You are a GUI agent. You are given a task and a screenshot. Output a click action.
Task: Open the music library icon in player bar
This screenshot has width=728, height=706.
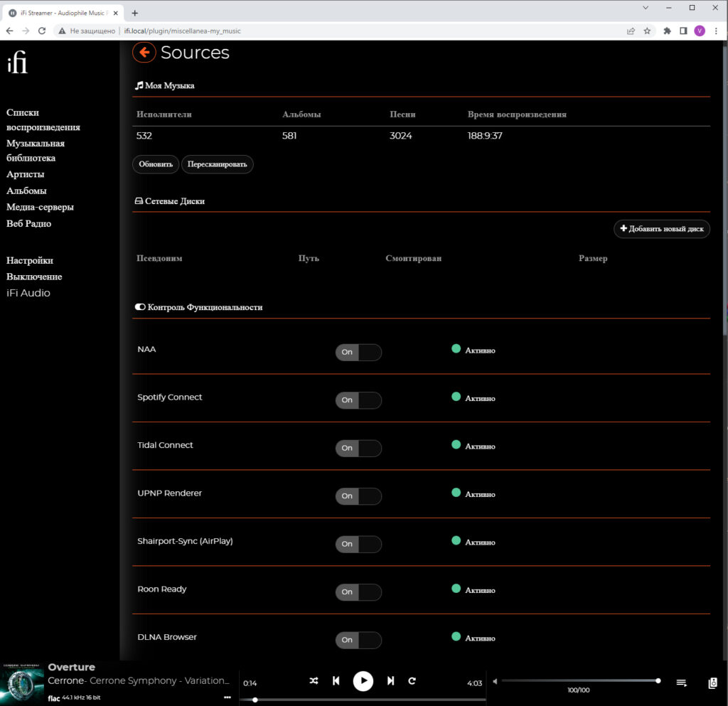712,683
